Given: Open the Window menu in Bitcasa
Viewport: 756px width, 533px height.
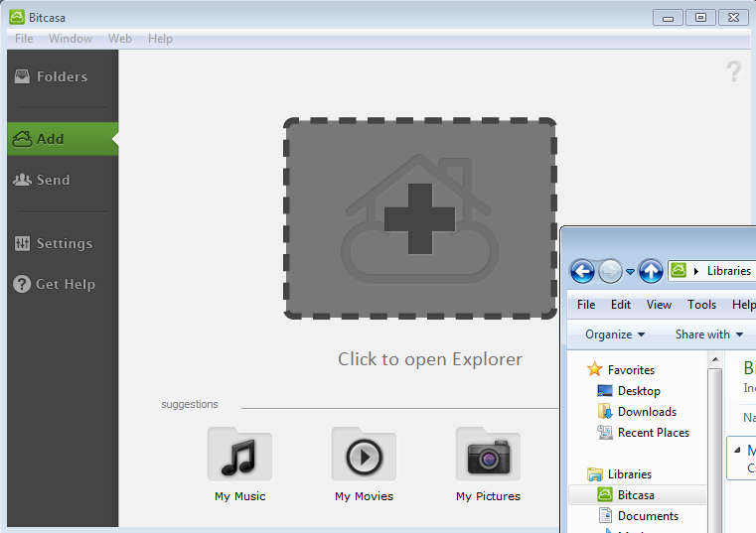Looking at the screenshot, I should pyautogui.click(x=71, y=39).
